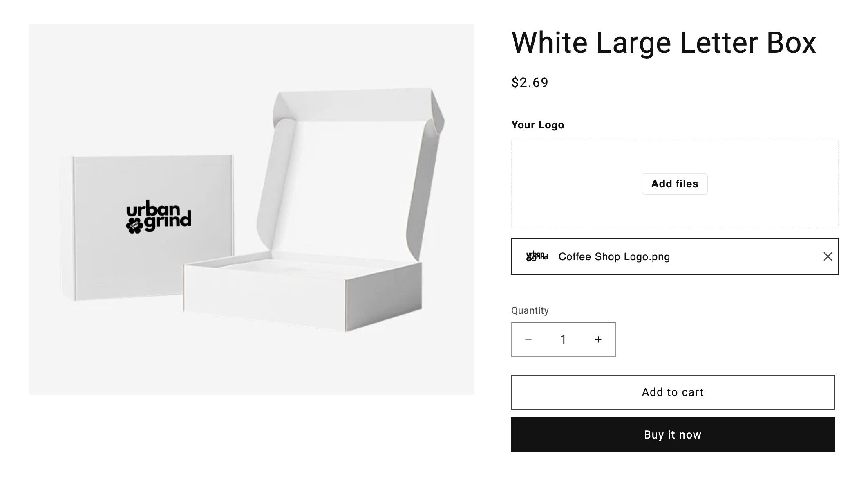This screenshot has height=477, width=868.
Task: Decrease quantity with the minus button
Action: click(x=528, y=340)
